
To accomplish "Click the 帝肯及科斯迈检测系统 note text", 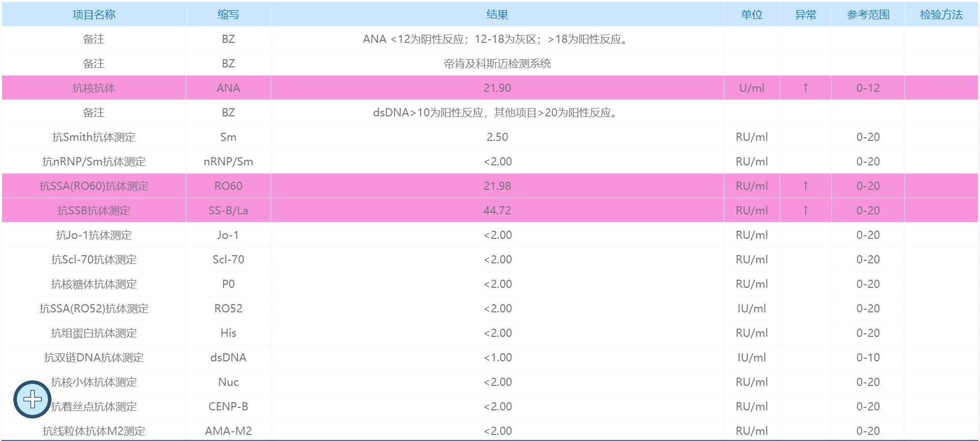I will (497, 63).
